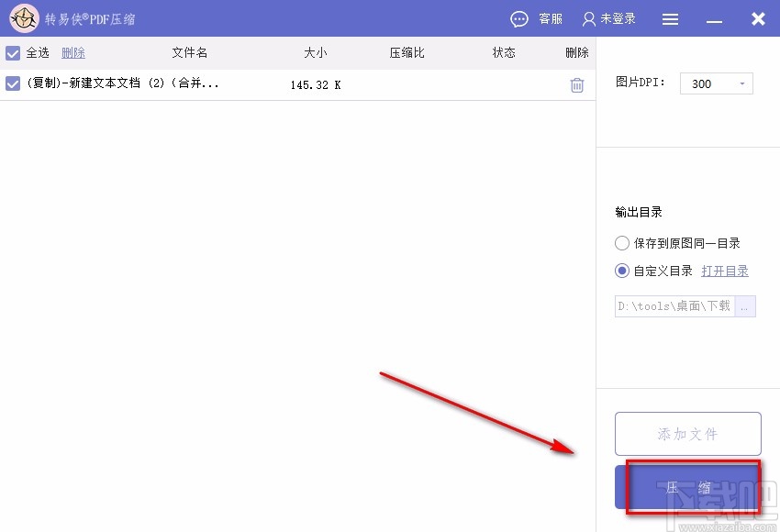Open the hamburger menu icon

coord(670,18)
